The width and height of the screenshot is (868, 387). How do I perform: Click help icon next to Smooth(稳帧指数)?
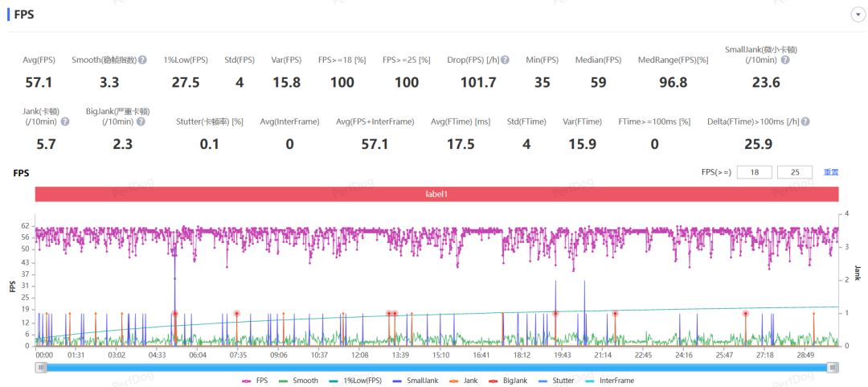tap(142, 60)
